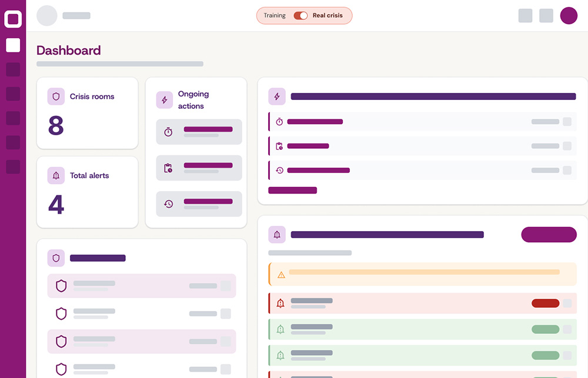
Task: Click the orange warning banner in the alerts panel
Action: [422, 274]
